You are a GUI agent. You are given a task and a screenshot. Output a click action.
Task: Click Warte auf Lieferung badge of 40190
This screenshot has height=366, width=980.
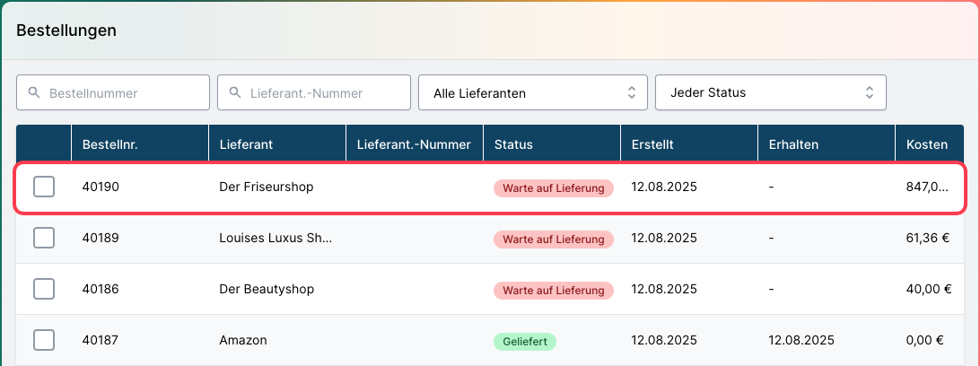pos(554,188)
